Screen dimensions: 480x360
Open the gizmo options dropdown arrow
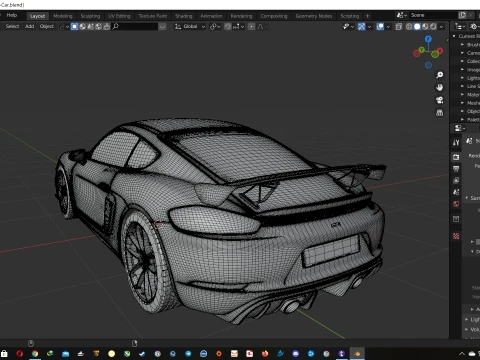coord(369,26)
